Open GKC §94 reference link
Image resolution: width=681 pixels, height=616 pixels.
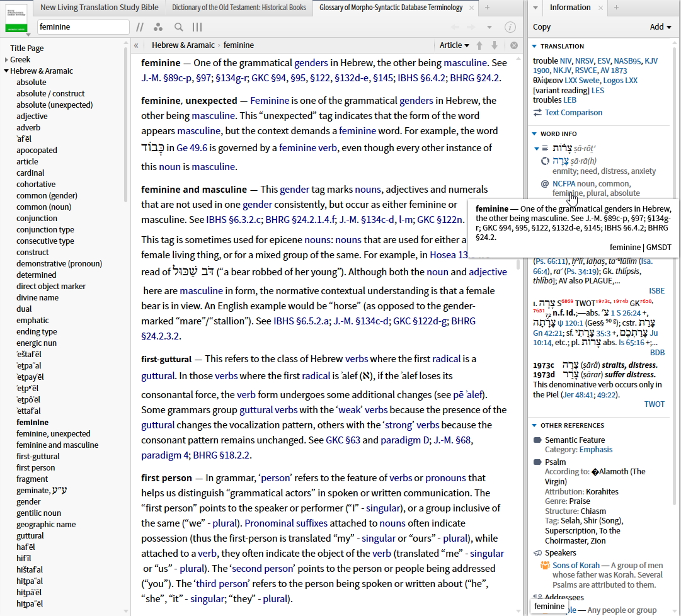(x=269, y=78)
